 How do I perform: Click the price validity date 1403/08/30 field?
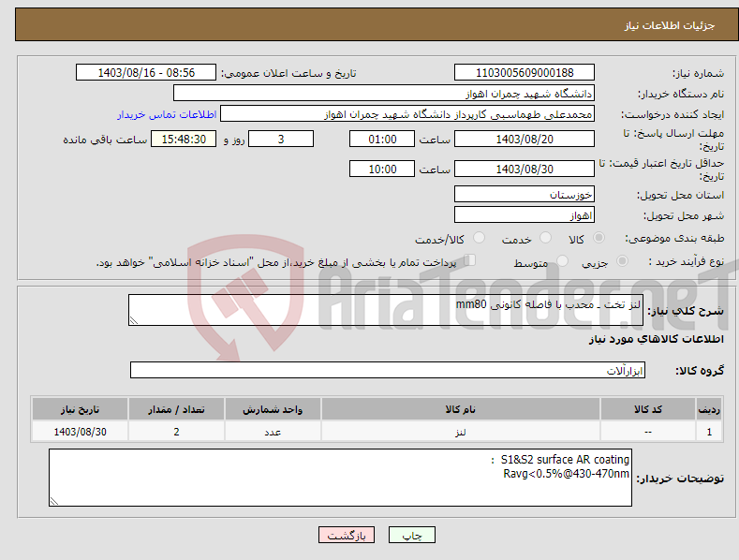[525, 169]
